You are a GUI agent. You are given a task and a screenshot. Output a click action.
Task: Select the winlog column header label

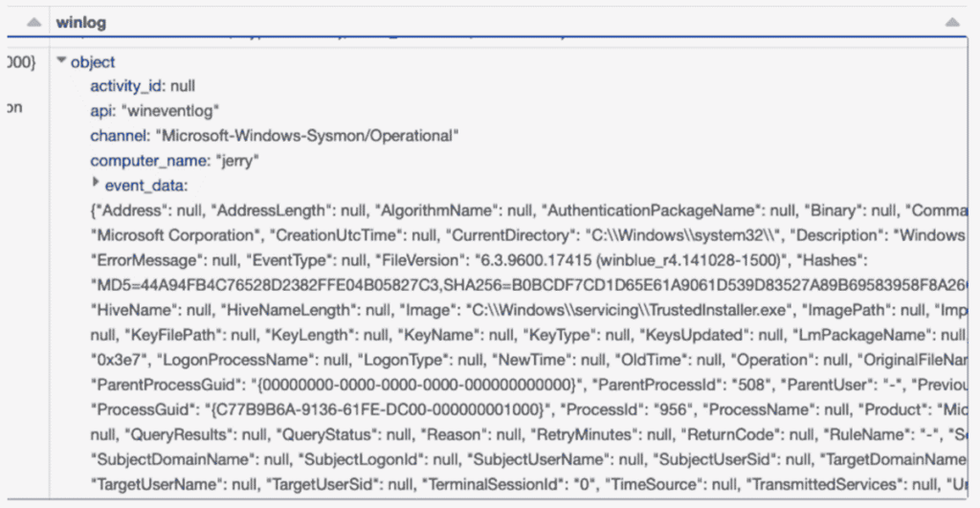81,21
